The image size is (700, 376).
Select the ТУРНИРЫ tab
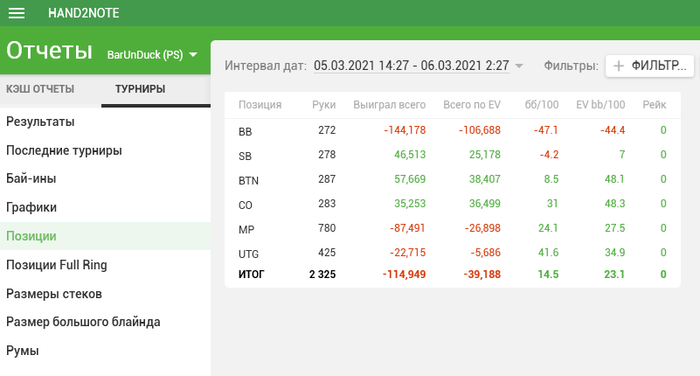coord(140,89)
